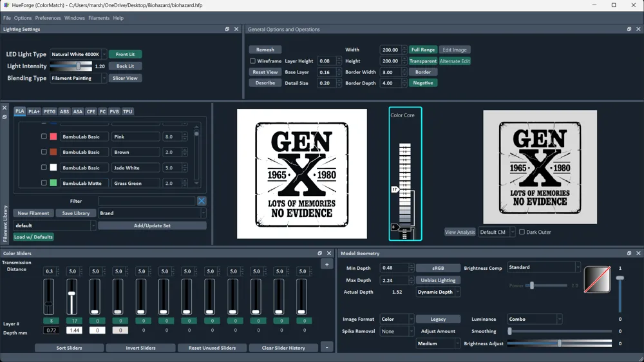Click the float icon of Filament Library
The height and width of the screenshot is (362, 644).
point(5,117)
